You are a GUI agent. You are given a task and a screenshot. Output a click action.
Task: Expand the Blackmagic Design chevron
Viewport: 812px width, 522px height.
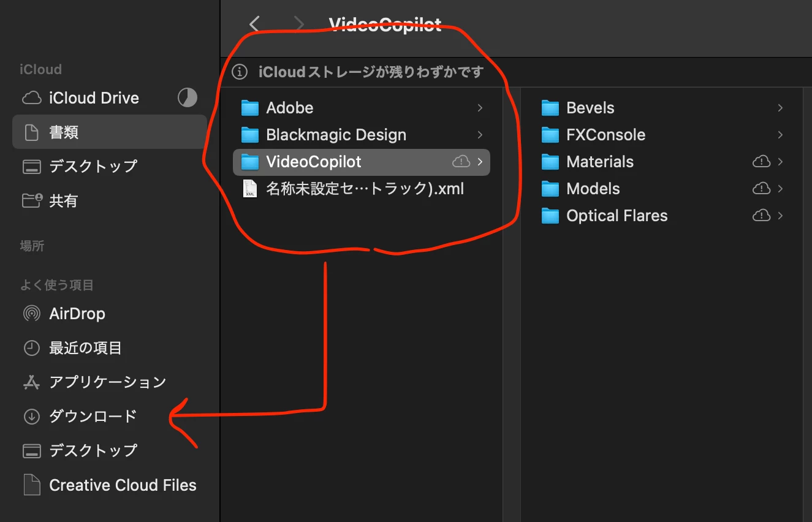tap(480, 135)
